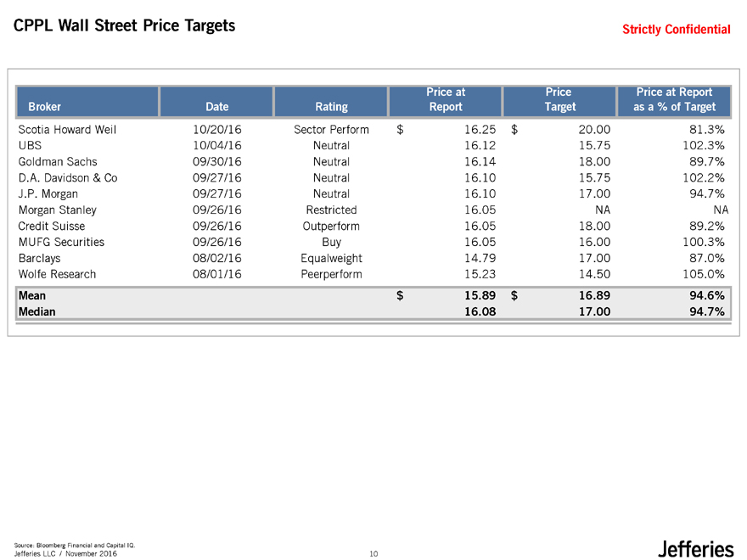Screen dimensions: 747x560
Task: Click the Rating column header
Action: coord(331,107)
